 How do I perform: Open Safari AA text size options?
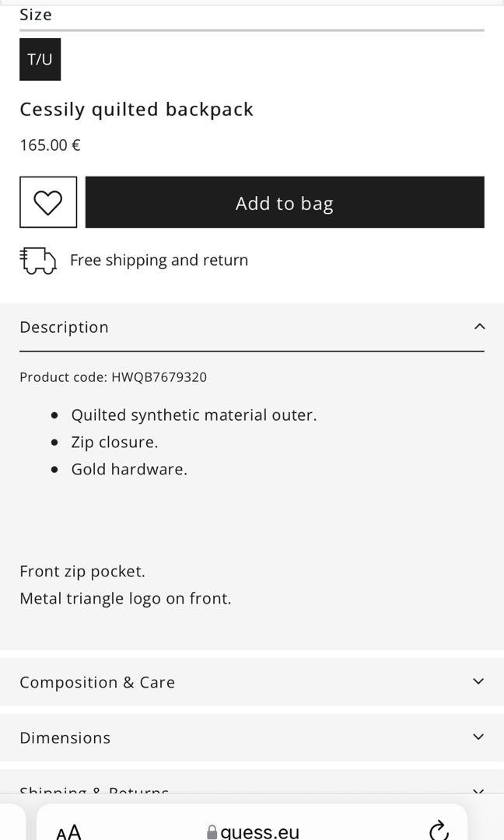click(x=68, y=831)
